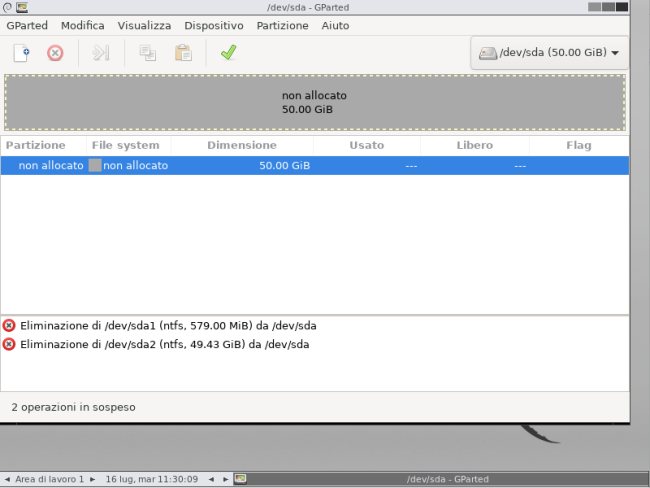Click the 50.00 GiB dimension cell

(284, 165)
